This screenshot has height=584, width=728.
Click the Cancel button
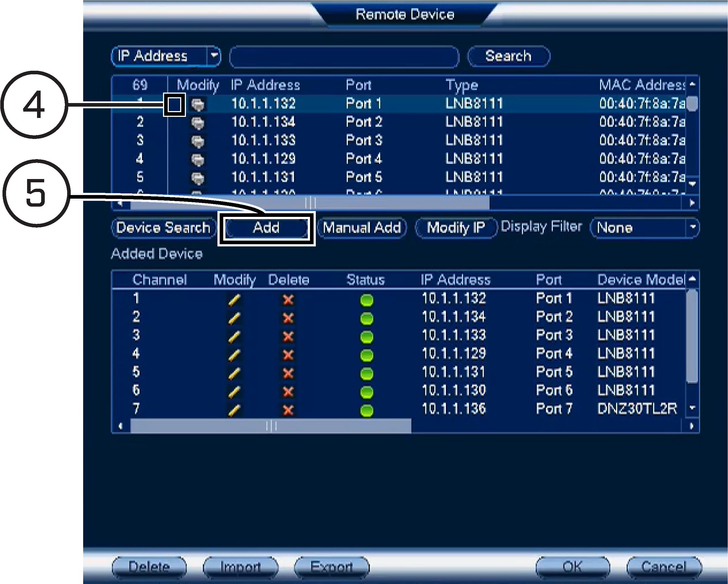[664, 567]
